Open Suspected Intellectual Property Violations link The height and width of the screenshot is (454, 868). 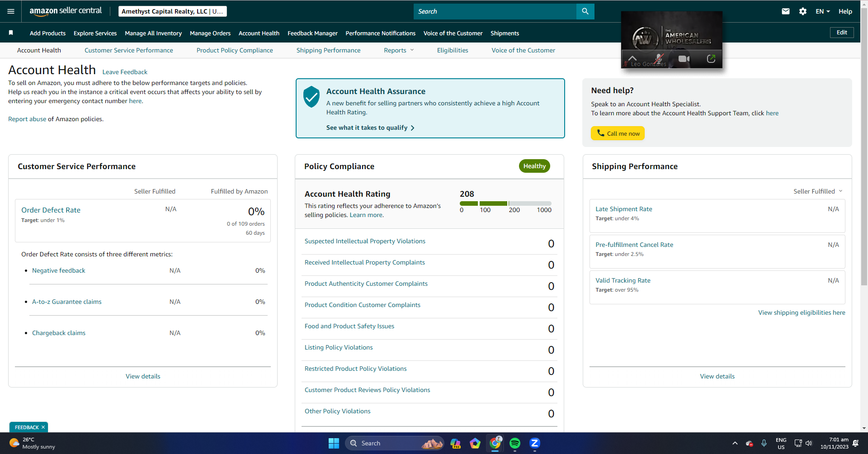(x=365, y=241)
